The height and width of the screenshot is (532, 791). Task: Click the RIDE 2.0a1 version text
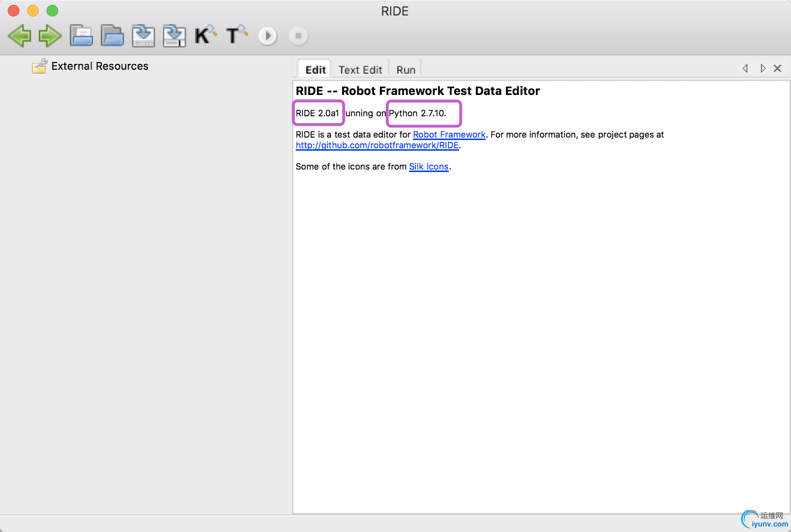coord(317,113)
